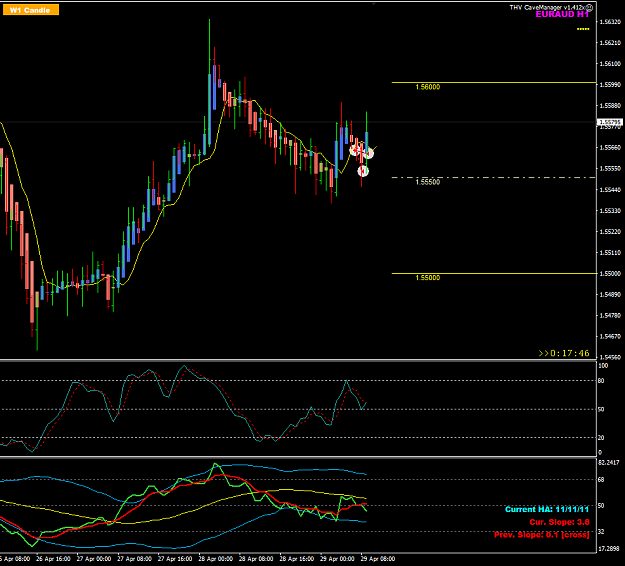Click the stochastic panel 20 level label
Viewport: 625px width, 566px height.
click(601, 438)
